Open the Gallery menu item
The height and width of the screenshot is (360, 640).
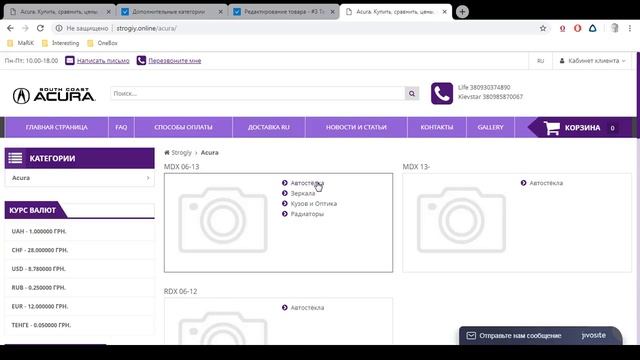[491, 127]
